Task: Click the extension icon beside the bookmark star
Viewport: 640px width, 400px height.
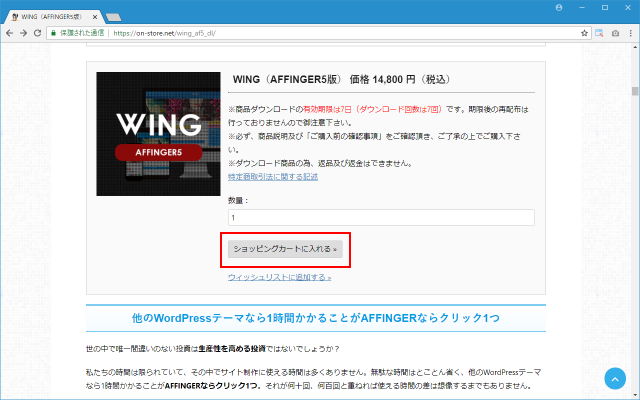Action: [599, 33]
